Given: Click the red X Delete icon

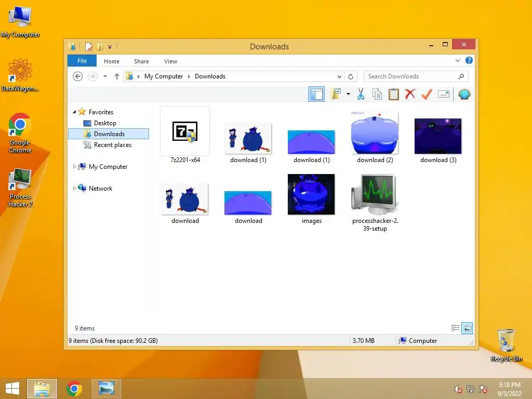Looking at the screenshot, I should [x=410, y=94].
